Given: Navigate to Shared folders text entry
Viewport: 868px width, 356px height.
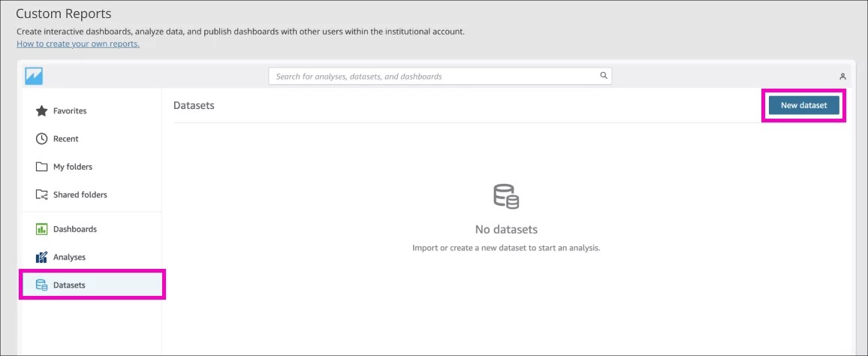Looking at the screenshot, I should pyautogui.click(x=80, y=195).
